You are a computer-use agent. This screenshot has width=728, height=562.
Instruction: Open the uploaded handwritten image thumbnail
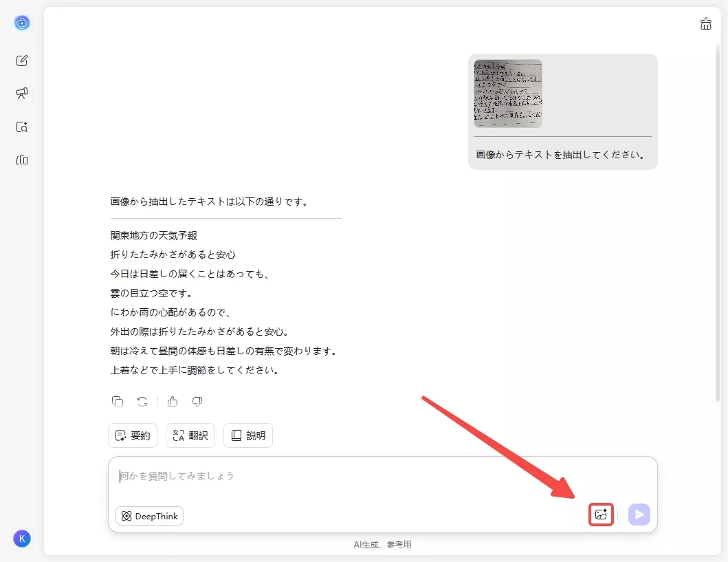[507, 91]
